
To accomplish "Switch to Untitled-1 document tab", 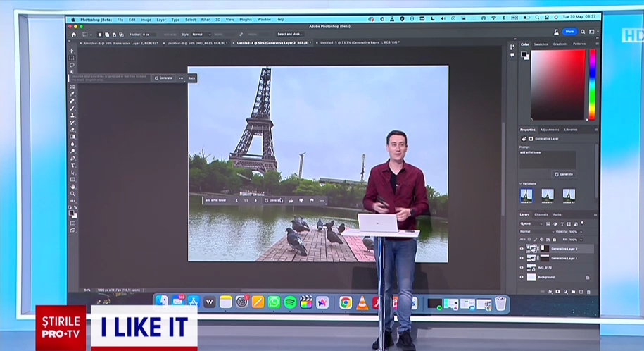I will [120, 43].
